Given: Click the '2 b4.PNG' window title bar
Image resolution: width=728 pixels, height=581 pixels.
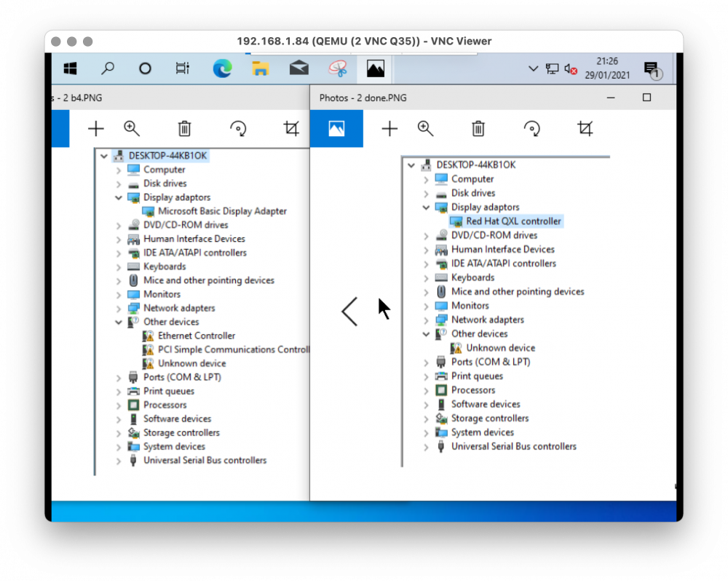Looking at the screenshot, I should (180, 98).
